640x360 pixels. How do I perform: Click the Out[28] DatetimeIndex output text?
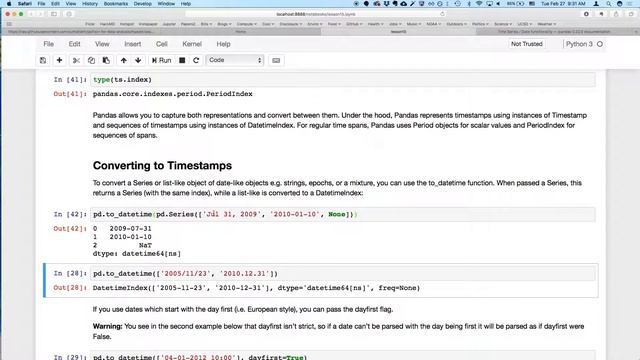click(256, 288)
